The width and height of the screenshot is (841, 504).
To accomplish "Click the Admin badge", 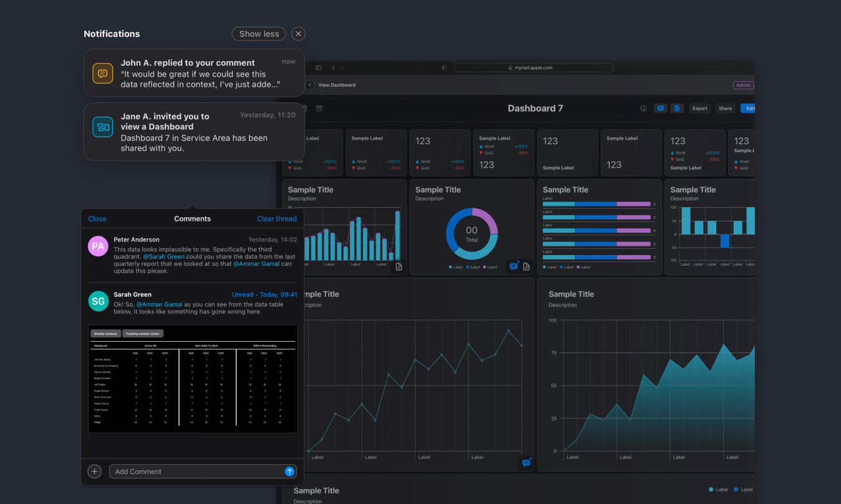I will click(743, 85).
